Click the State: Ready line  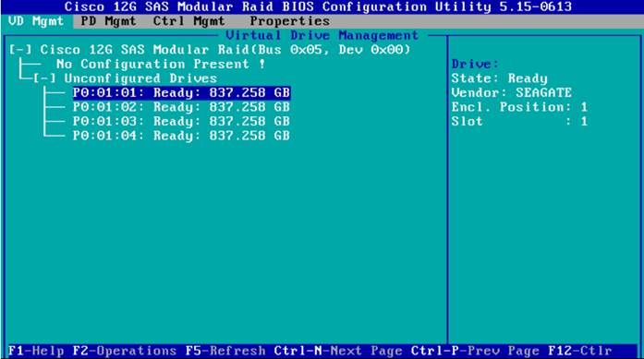500,78
